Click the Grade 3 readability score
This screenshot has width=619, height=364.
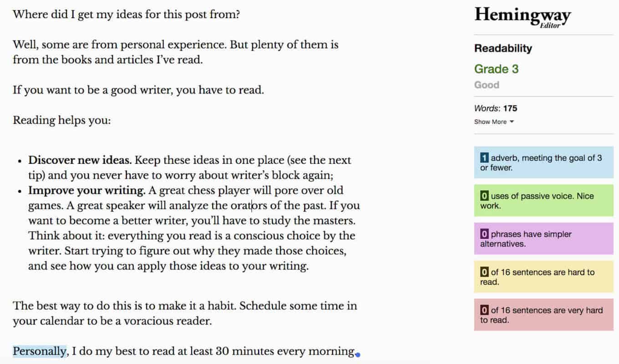click(496, 69)
